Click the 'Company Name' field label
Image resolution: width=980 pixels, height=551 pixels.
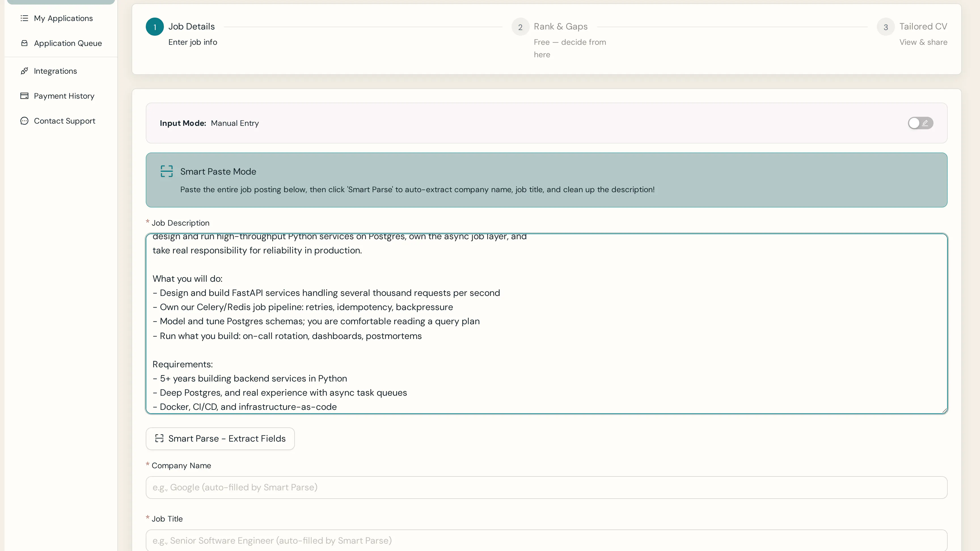[181, 465]
